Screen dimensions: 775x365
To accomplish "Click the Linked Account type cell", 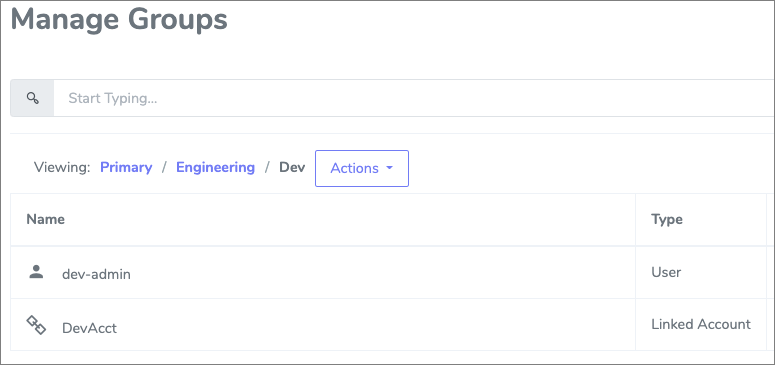I will coord(701,324).
